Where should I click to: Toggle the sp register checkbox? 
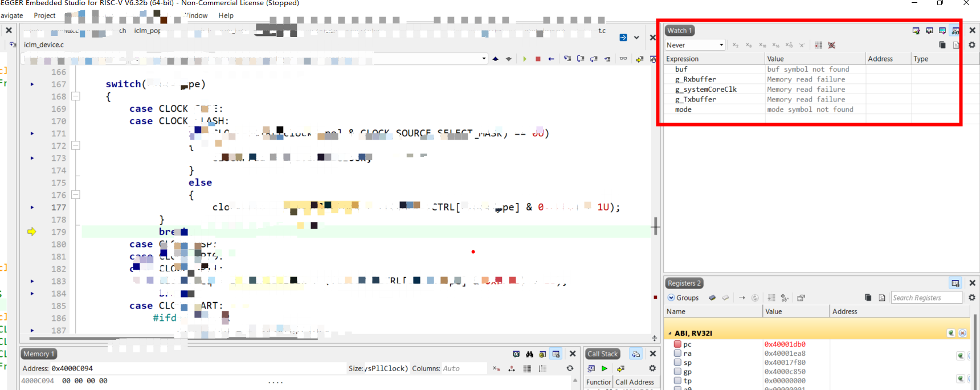pyautogui.click(x=677, y=363)
